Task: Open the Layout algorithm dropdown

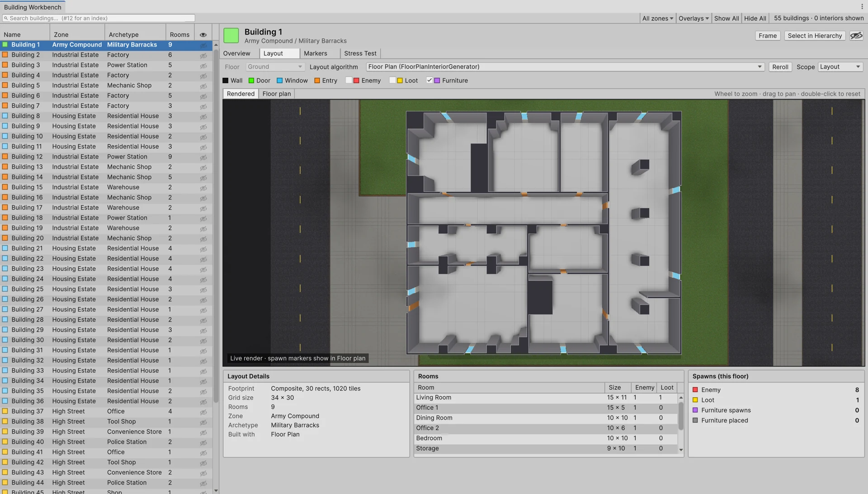Action: [x=565, y=66]
